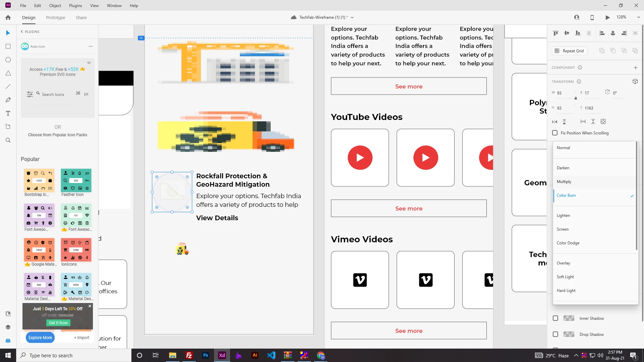
Task: Flip selection horizontally icon
Action: [554, 122]
